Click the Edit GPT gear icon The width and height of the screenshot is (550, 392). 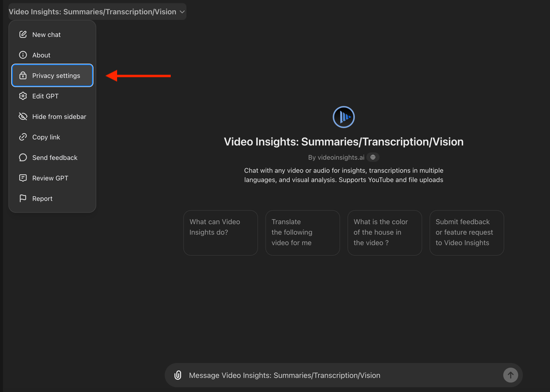pyautogui.click(x=23, y=96)
